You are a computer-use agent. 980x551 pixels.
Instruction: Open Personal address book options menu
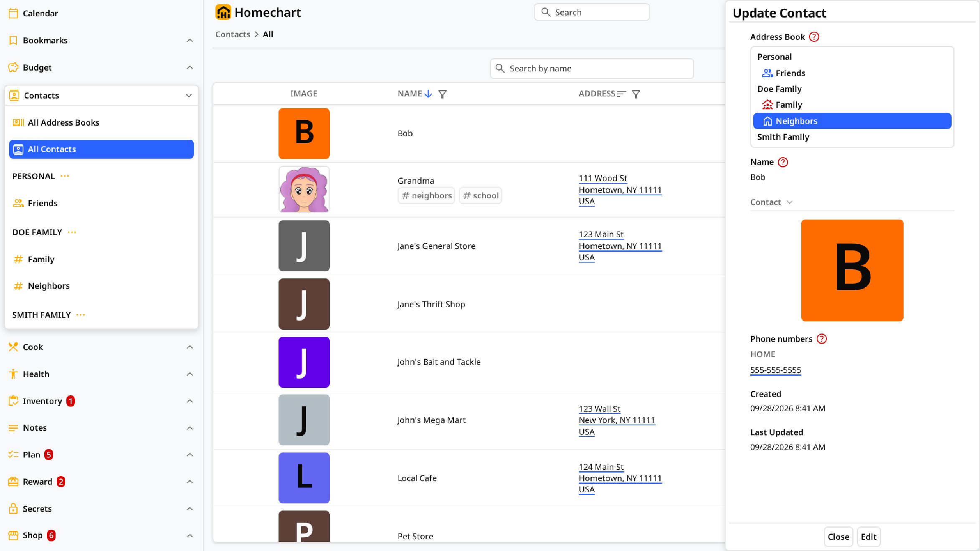point(65,176)
